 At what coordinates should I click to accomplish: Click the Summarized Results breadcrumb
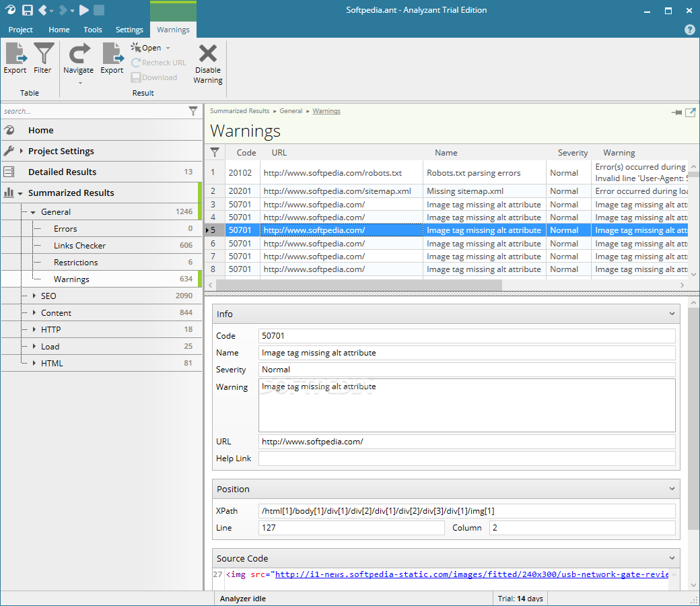(x=240, y=110)
